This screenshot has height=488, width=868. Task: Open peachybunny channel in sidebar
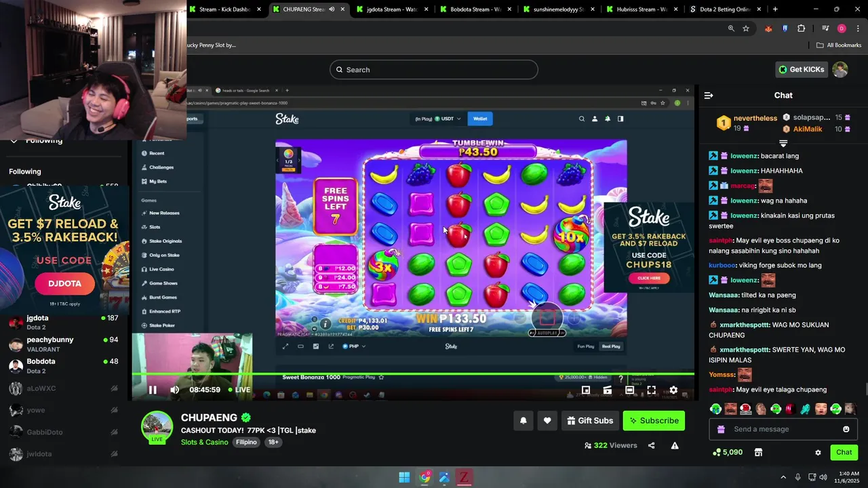pos(64,344)
